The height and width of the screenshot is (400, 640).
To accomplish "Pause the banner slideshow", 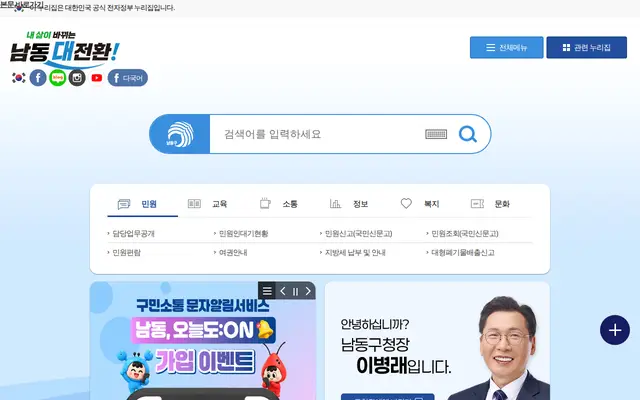I will (x=296, y=291).
